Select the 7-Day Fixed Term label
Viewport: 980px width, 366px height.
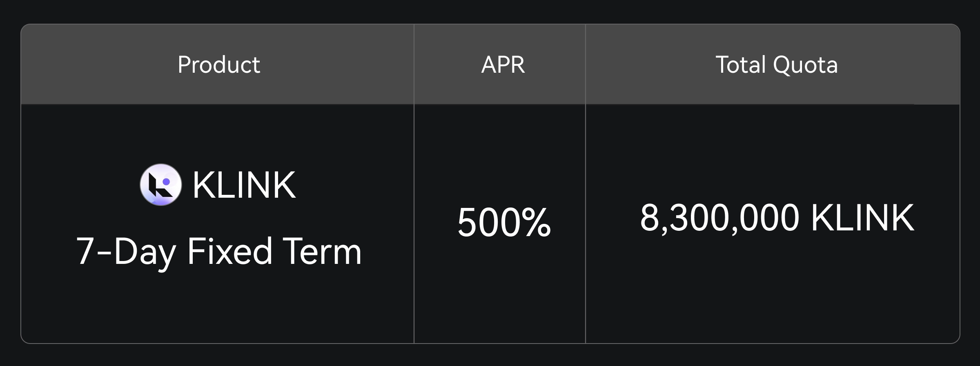(219, 252)
